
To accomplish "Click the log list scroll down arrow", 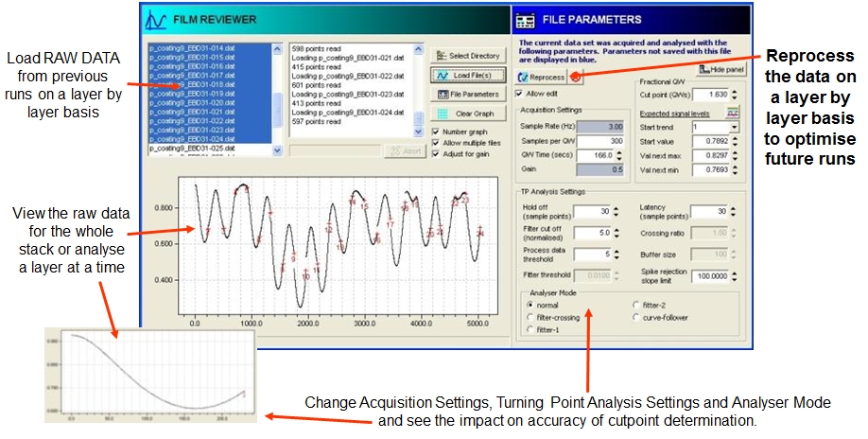I will coord(419,132).
